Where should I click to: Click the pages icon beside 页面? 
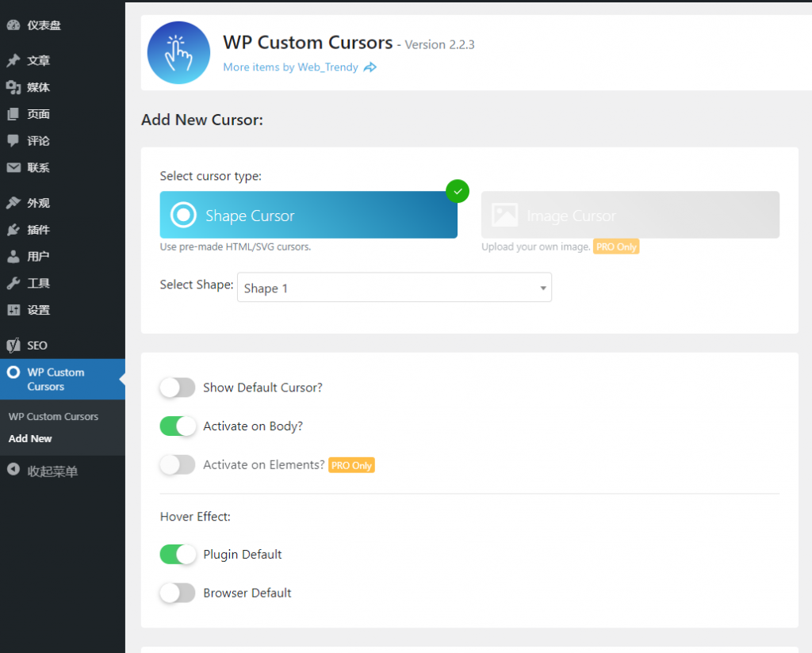tap(13, 114)
